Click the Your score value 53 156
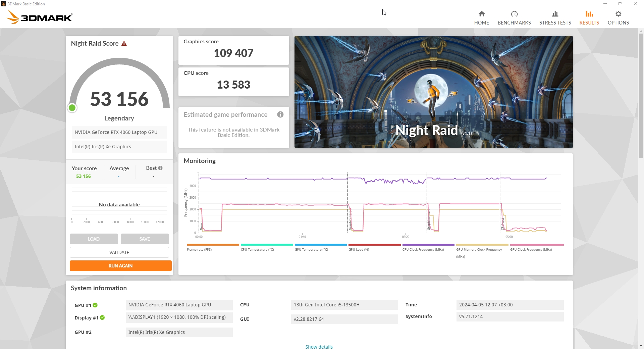 point(84,176)
